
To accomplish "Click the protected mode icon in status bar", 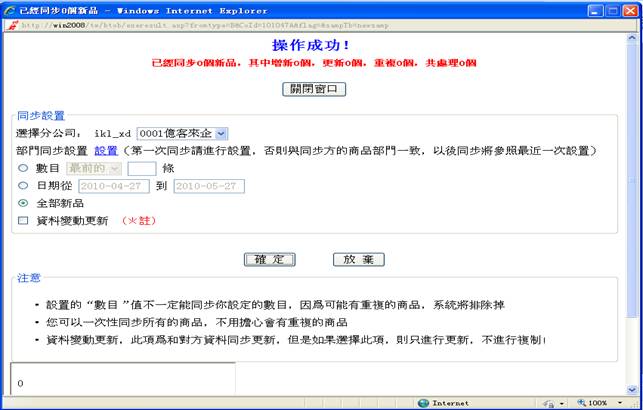I will 547,403.
